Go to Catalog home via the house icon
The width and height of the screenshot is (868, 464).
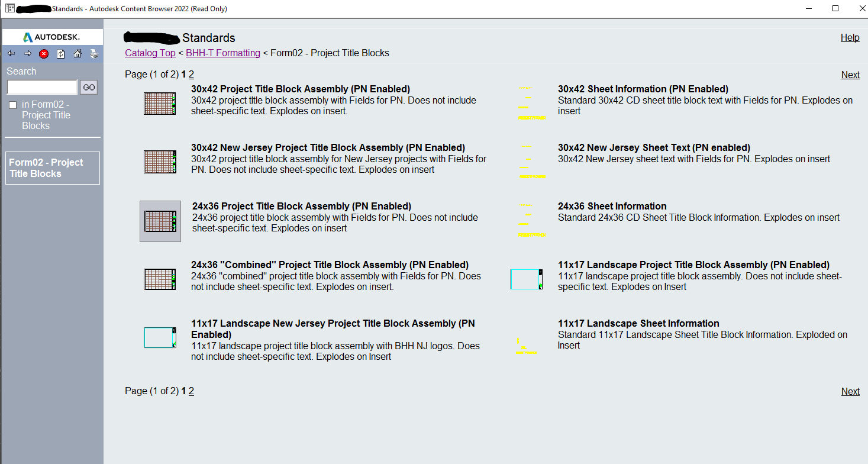click(78, 53)
